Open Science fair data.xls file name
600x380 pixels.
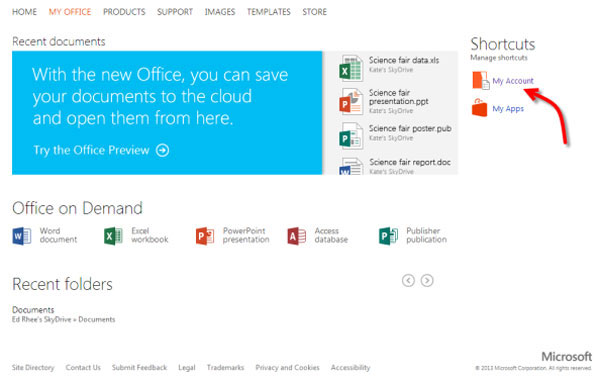click(x=404, y=60)
